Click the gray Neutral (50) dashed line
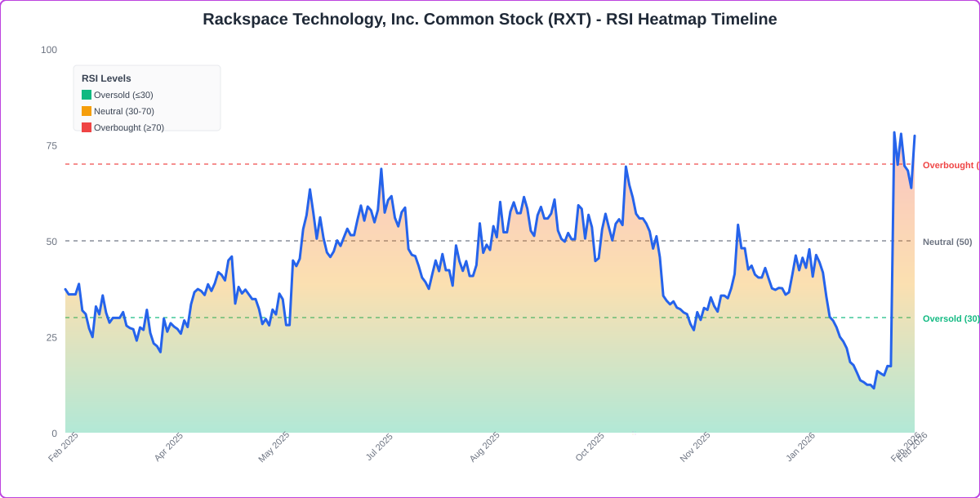This screenshot has height=498, width=980. coord(490,241)
